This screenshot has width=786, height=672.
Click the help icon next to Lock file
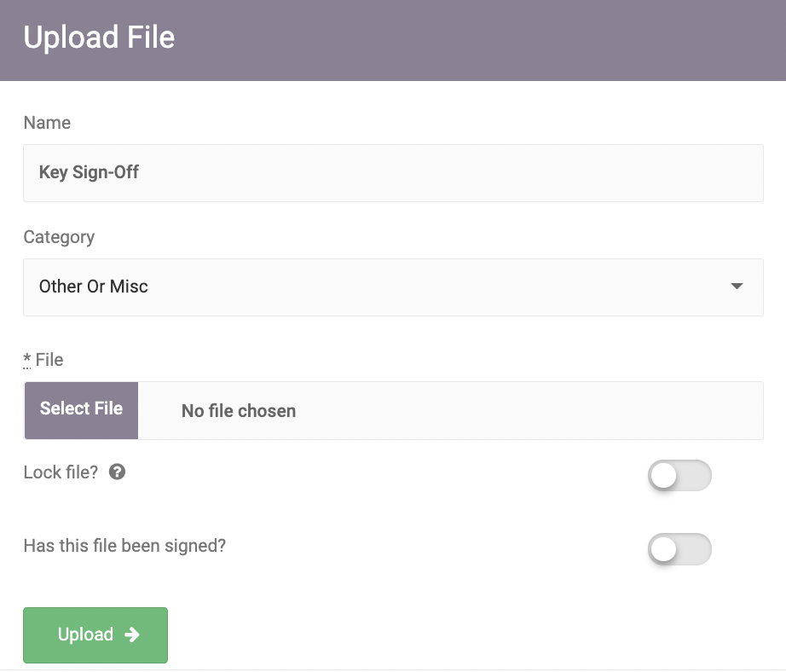click(x=118, y=472)
